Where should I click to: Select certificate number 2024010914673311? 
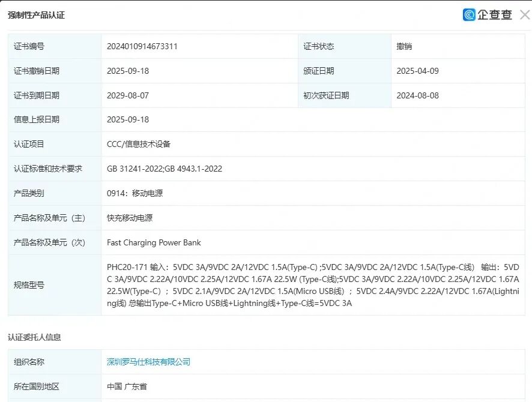142,46
